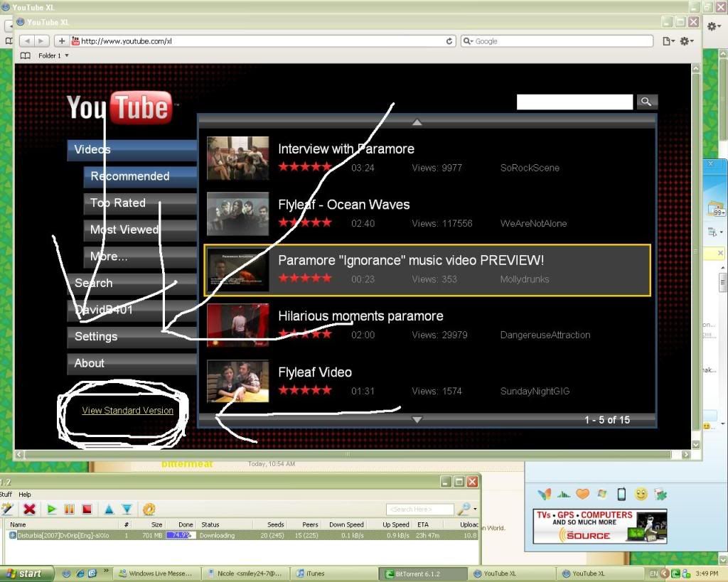Open the Help menu in BitTorrent
This screenshot has height=582, width=728.
[x=25, y=495]
